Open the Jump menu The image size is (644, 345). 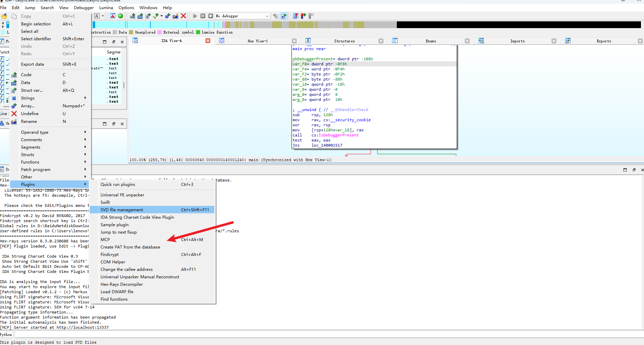click(x=30, y=7)
